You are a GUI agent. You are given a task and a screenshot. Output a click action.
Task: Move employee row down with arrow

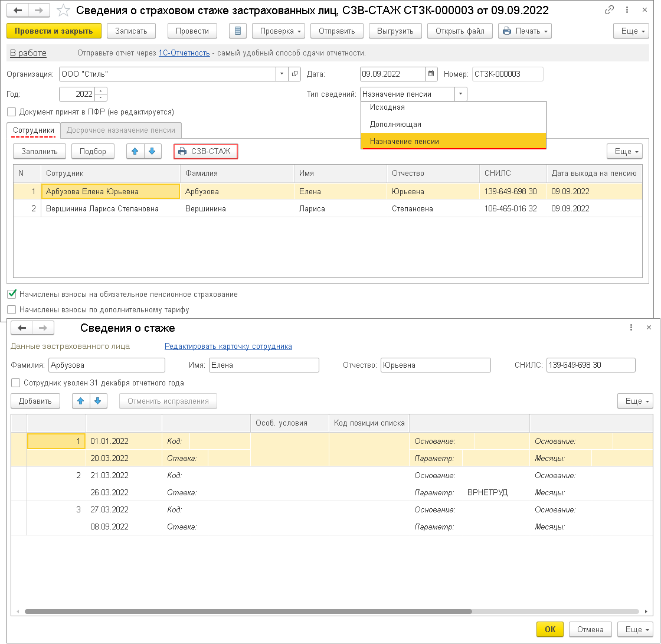click(152, 152)
